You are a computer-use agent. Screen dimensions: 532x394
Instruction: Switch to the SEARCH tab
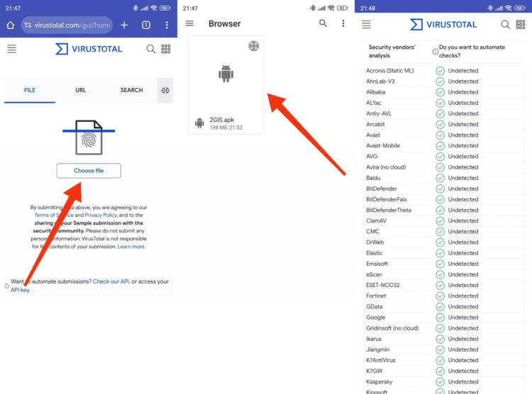131,90
